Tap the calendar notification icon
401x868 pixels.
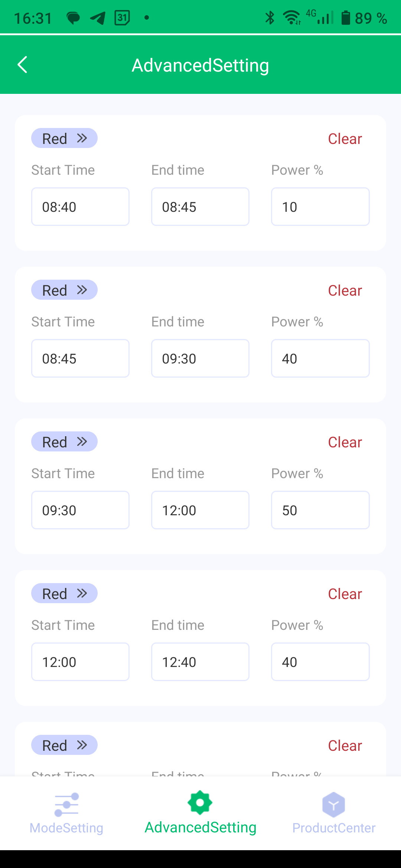[x=122, y=18]
